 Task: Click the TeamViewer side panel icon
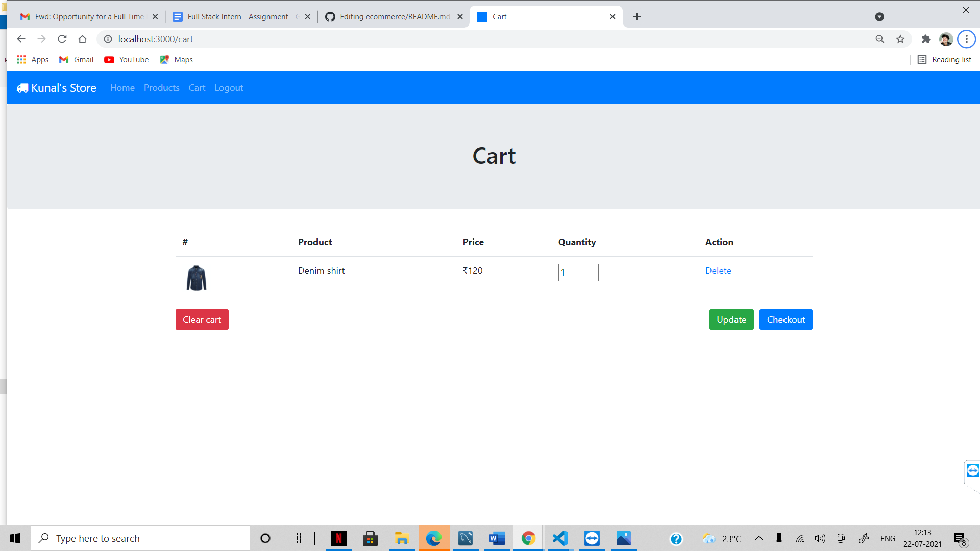point(973,470)
